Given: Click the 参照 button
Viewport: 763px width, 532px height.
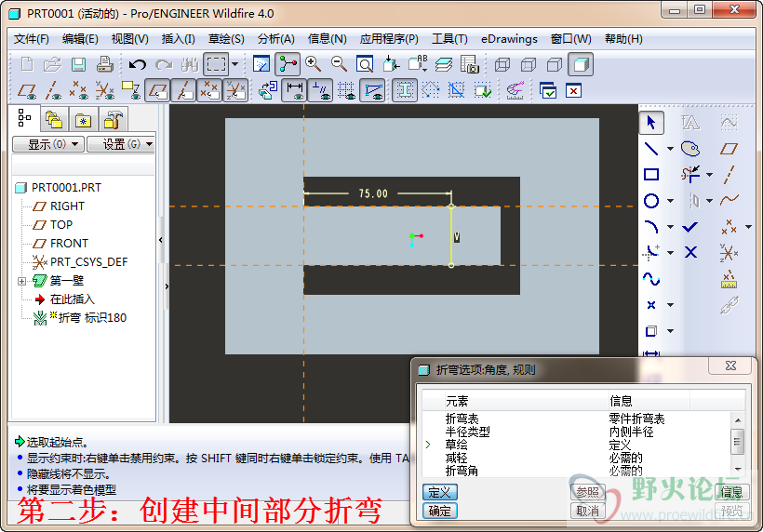Looking at the screenshot, I should click(587, 493).
